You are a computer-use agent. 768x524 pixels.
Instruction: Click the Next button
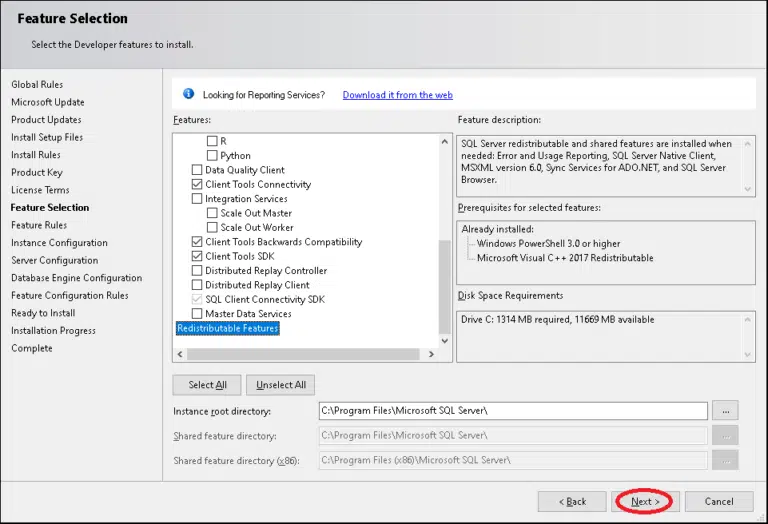[x=645, y=501]
